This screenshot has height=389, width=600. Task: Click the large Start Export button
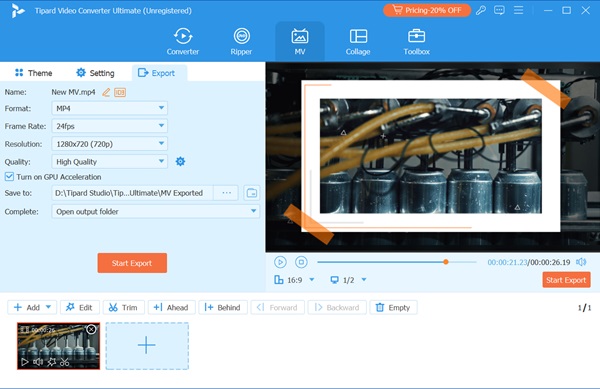tap(132, 263)
